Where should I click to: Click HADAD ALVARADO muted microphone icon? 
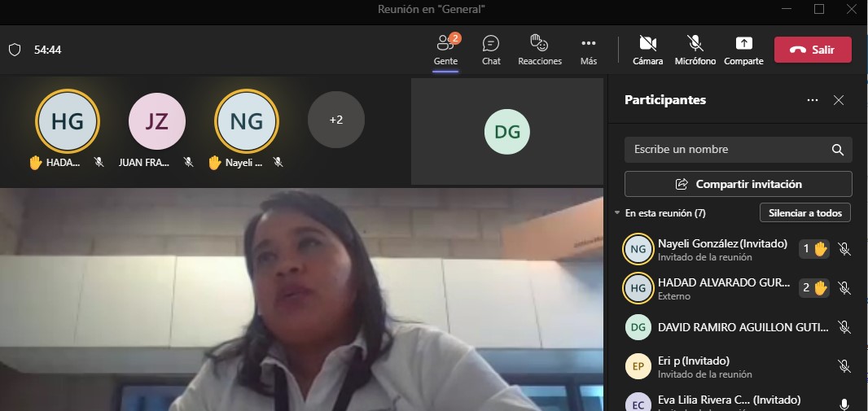[x=844, y=287]
